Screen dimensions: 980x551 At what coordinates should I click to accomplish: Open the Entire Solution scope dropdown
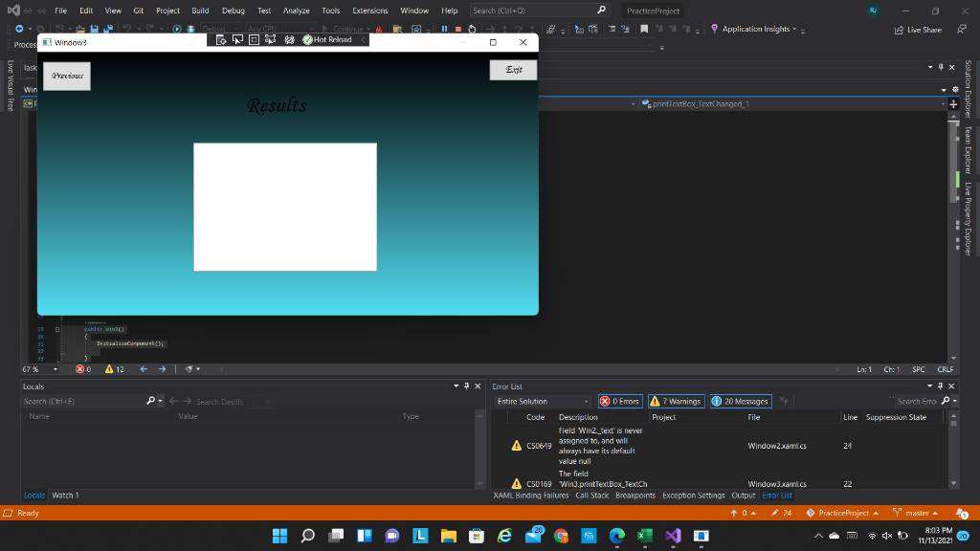click(543, 401)
